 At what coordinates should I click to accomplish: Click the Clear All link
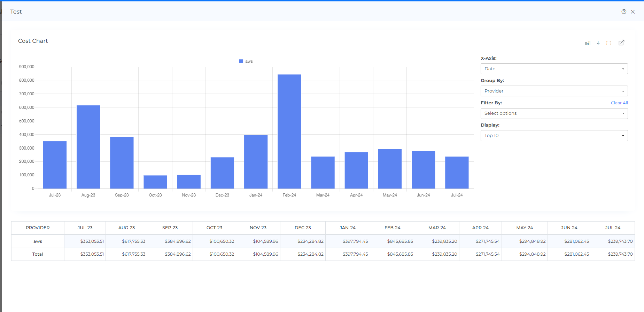619,103
